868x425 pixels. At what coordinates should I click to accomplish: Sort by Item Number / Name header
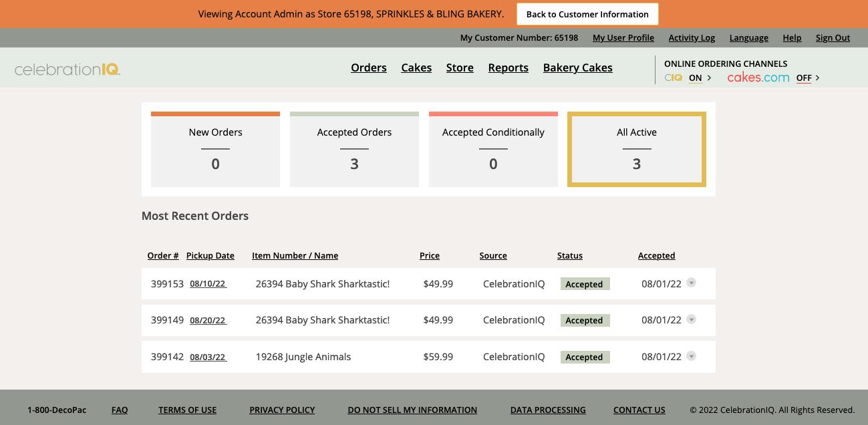point(295,255)
